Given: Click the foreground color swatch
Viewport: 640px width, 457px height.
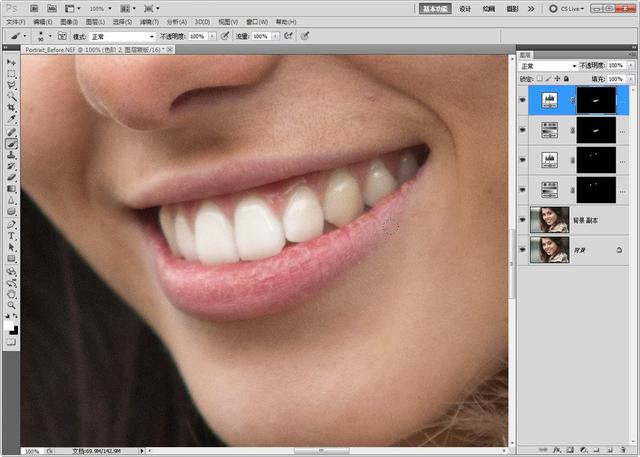Looking at the screenshot, I should (9, 326).
